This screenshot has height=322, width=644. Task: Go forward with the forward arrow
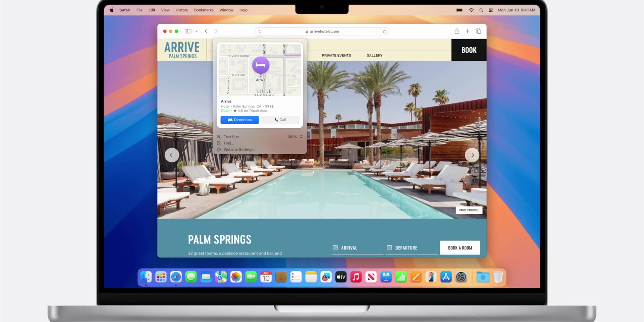tap(216, 31)
